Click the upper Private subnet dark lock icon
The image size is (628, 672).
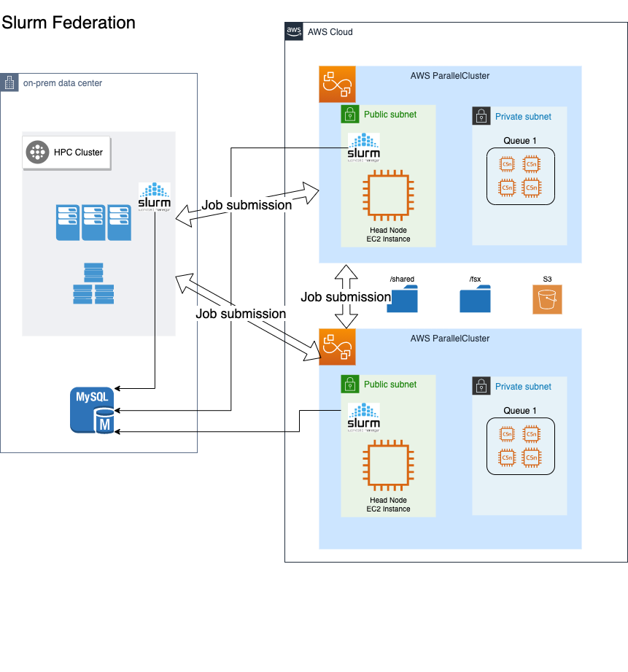[481, 116]
